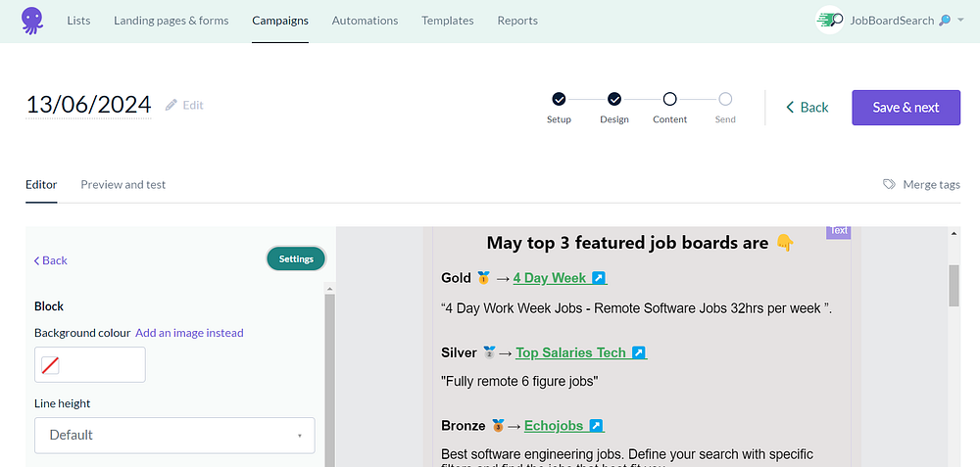980x467 pixels.
Task: Go to the Reports menu
Action: pos(517,21)
